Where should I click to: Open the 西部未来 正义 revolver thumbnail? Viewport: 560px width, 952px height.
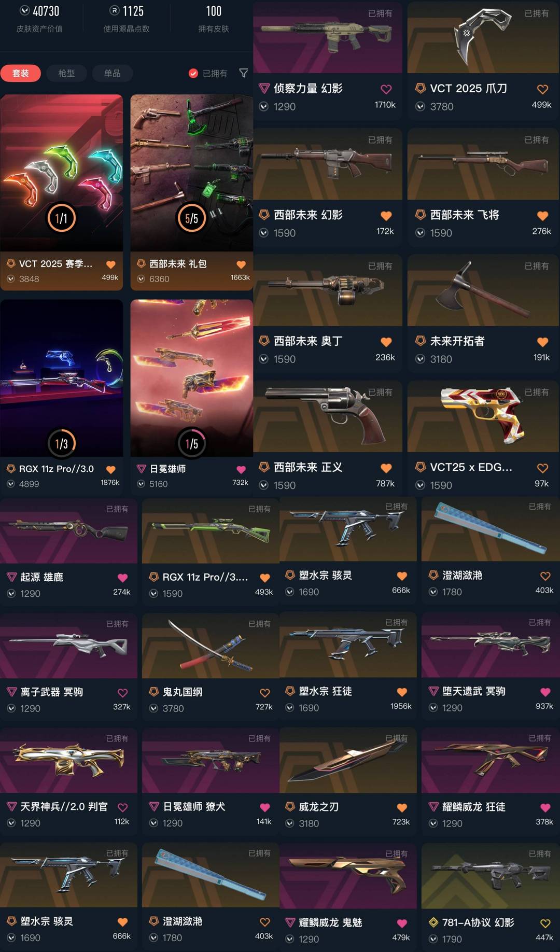click(328, 416)
